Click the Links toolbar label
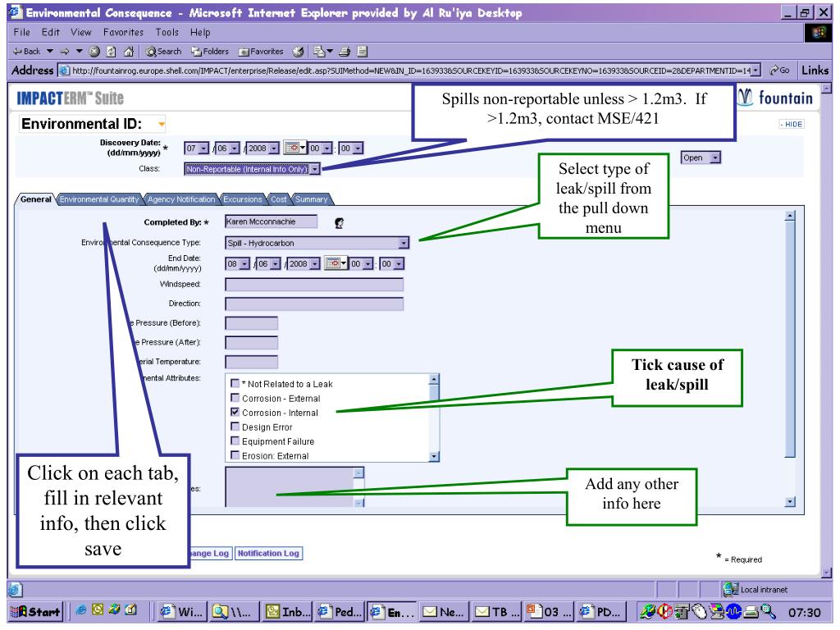840x630 pixels. [815, 71]
